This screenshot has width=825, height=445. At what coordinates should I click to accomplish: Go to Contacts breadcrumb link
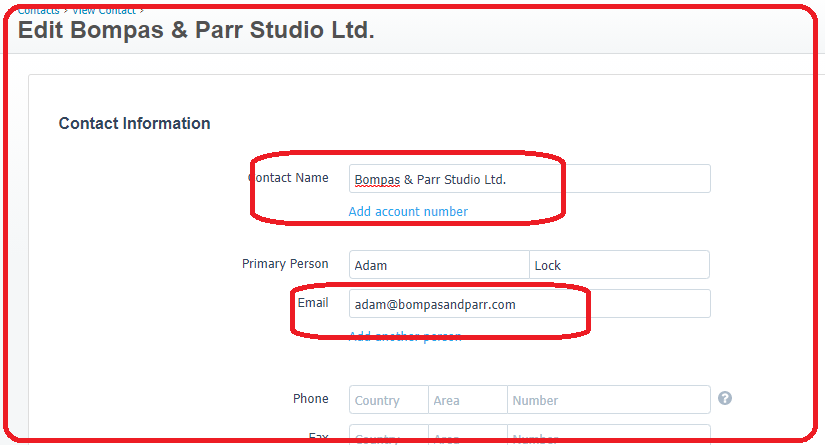click(x=38, y=11)
